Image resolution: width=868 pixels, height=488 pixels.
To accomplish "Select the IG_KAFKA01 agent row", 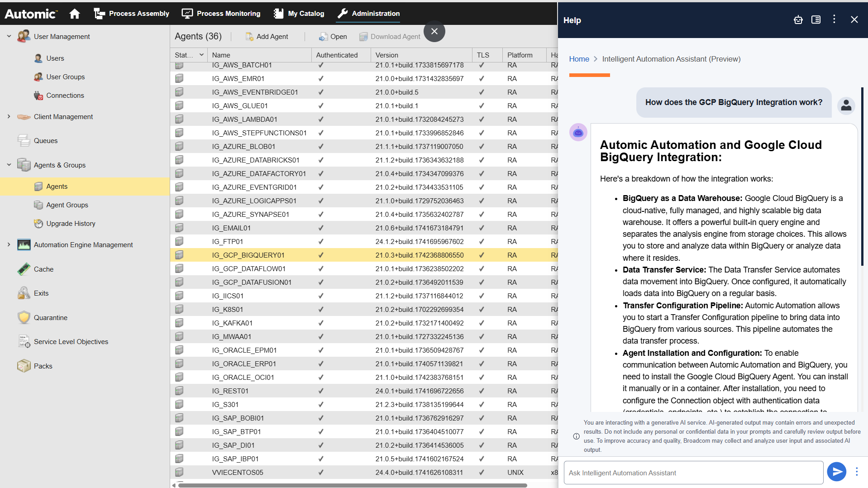I will 232,323.
